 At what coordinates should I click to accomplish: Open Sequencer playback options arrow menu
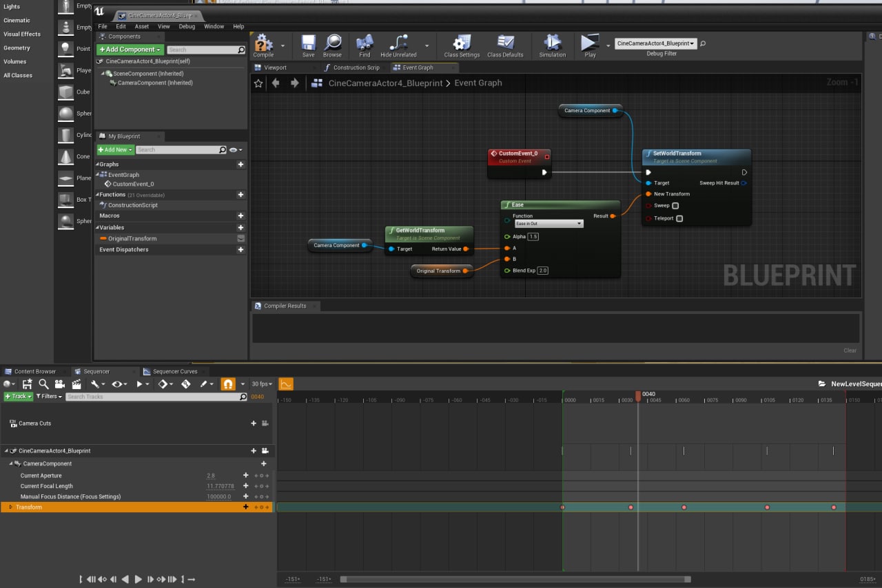click(142, 384)
